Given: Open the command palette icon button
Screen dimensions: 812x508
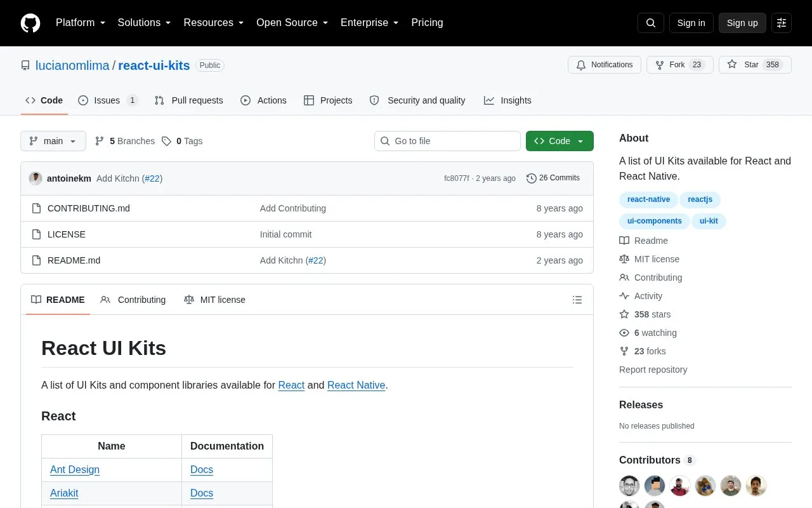Looking at the screenshot, I should 782,23.
